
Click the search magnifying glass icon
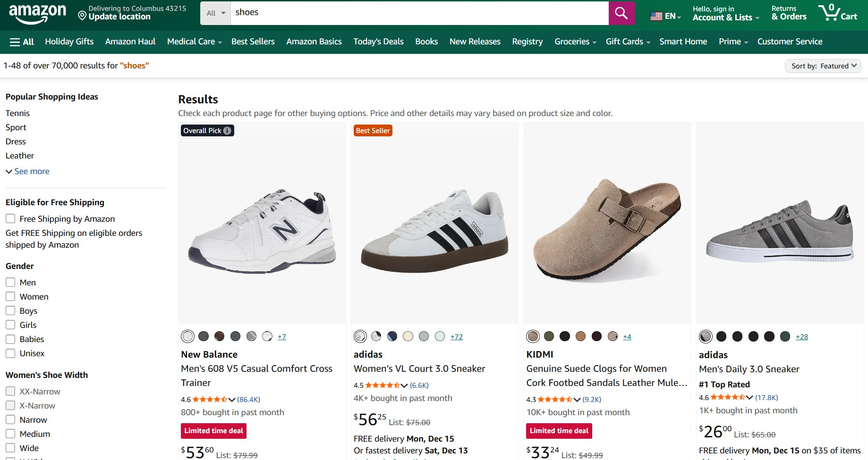pyautogui.click(x=621, y=13)
